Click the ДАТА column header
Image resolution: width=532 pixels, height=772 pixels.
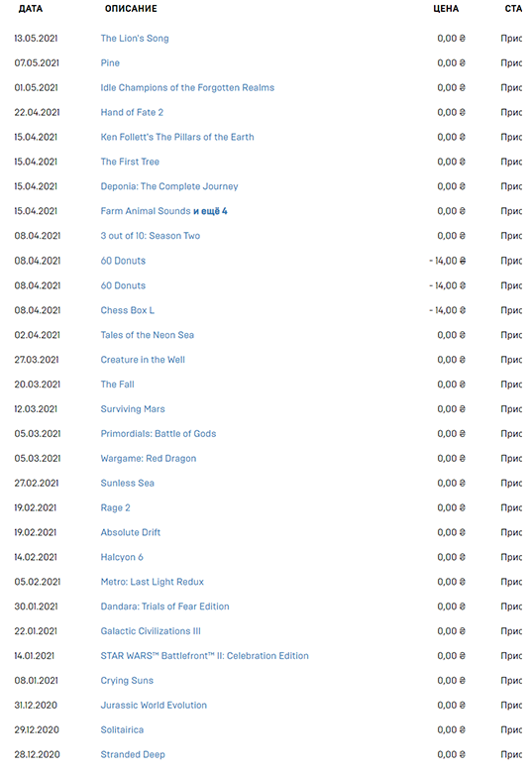31,8
